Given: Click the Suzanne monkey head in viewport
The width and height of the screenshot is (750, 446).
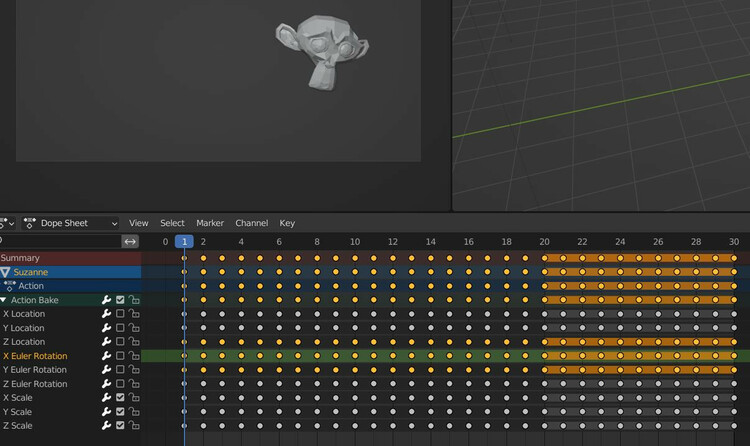Looking at the screenshot, I should coord(322,52).
